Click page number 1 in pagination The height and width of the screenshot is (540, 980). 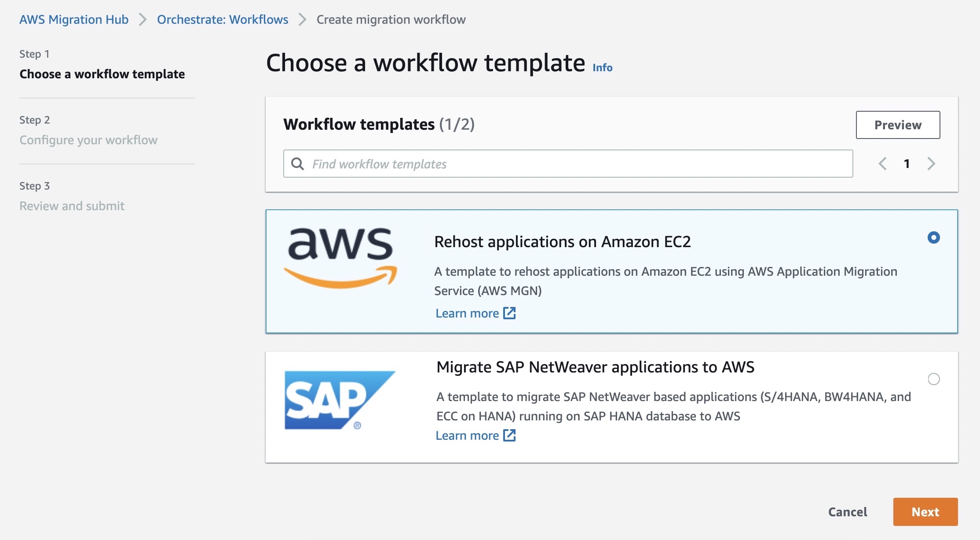click(x=907, y=164)
